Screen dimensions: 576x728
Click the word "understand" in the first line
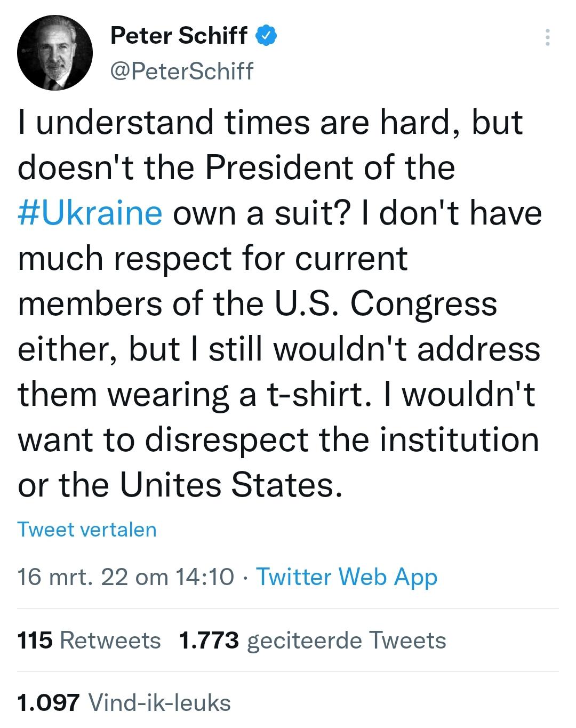(126, 122)
